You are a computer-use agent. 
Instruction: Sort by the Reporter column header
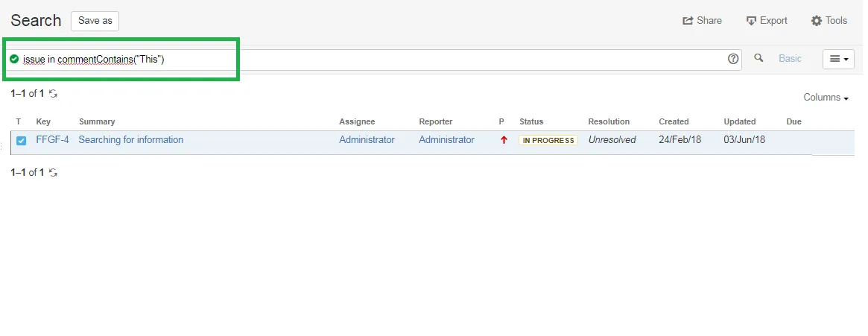[436, 121]
